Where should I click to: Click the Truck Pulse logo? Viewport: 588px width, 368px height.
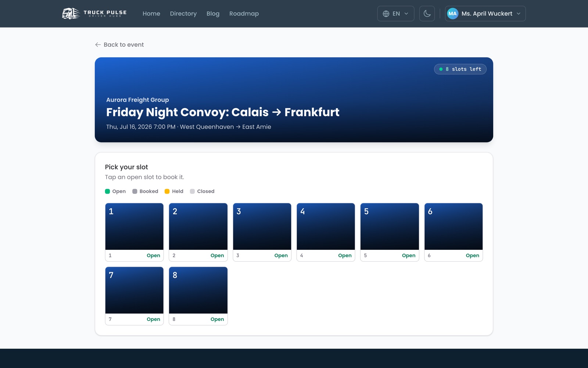pyautogui.click(x=94, y=14)
